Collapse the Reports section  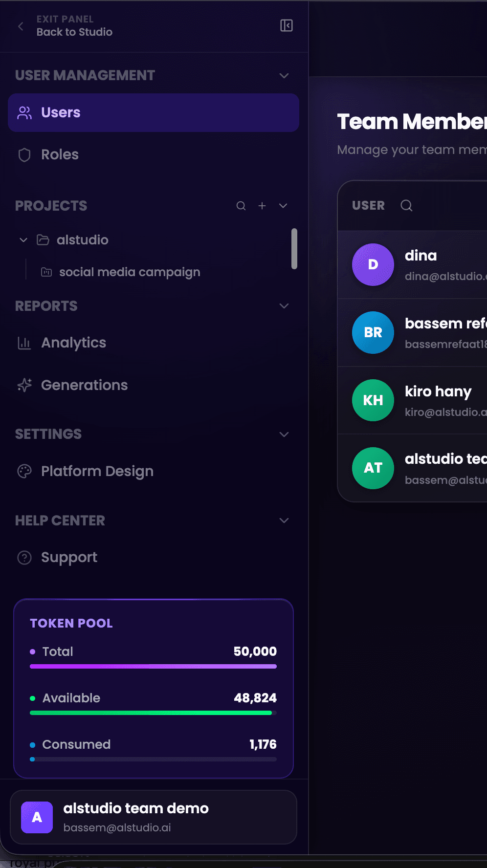(284, 306)
